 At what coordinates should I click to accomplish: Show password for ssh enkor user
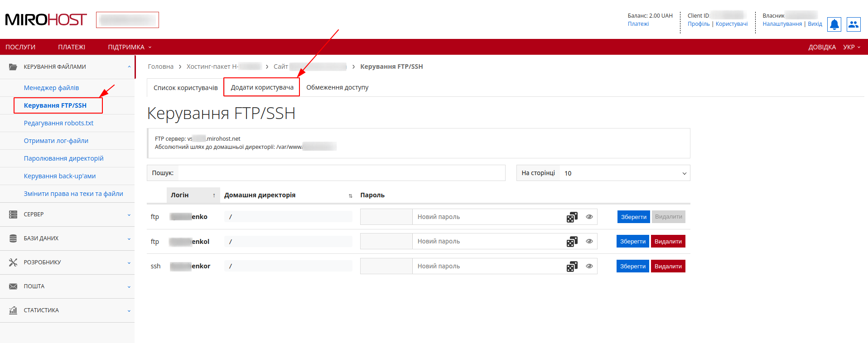(589, 266)
